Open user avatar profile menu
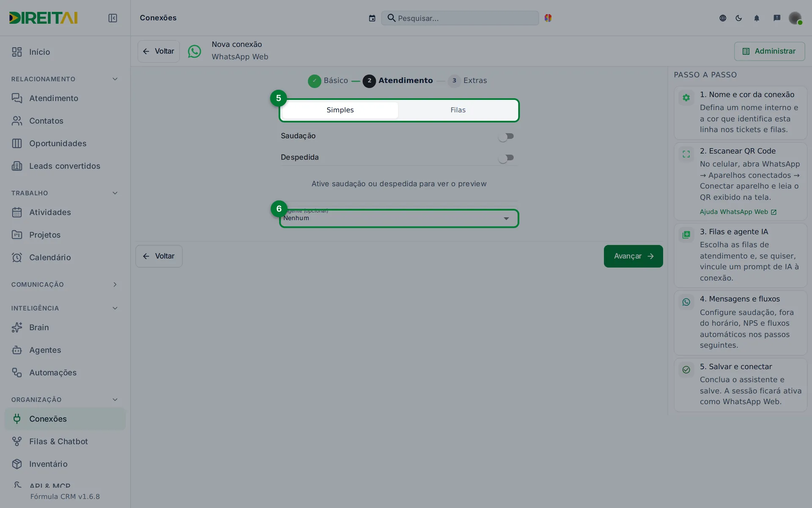The image size is (812, 508). pyautogui.click(x=795, y=18)
